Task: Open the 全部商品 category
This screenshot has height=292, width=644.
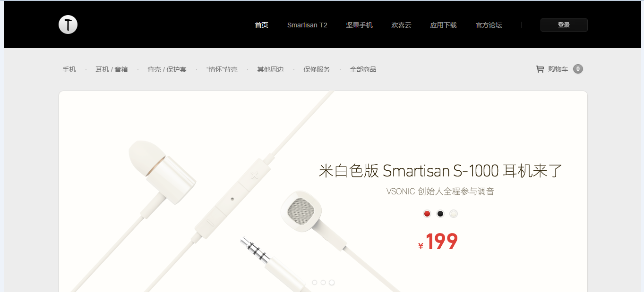Action: (x=363, y=69)
